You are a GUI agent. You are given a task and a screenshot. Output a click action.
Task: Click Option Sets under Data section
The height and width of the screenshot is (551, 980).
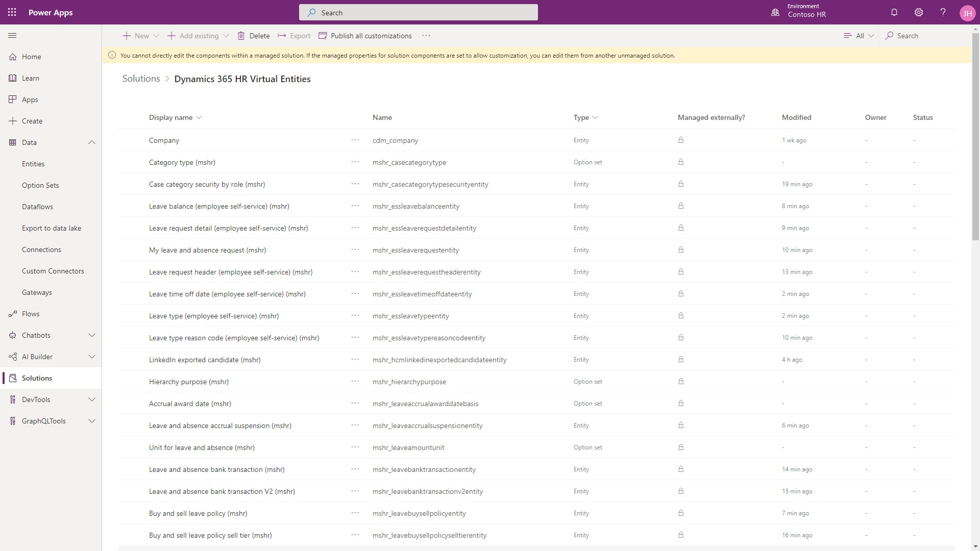click(40, 185)
